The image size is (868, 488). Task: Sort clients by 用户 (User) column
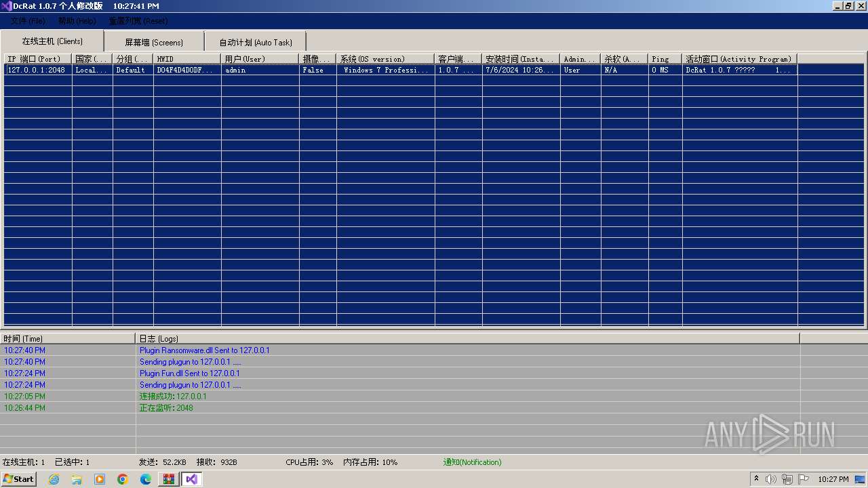(x=260, y=59)
